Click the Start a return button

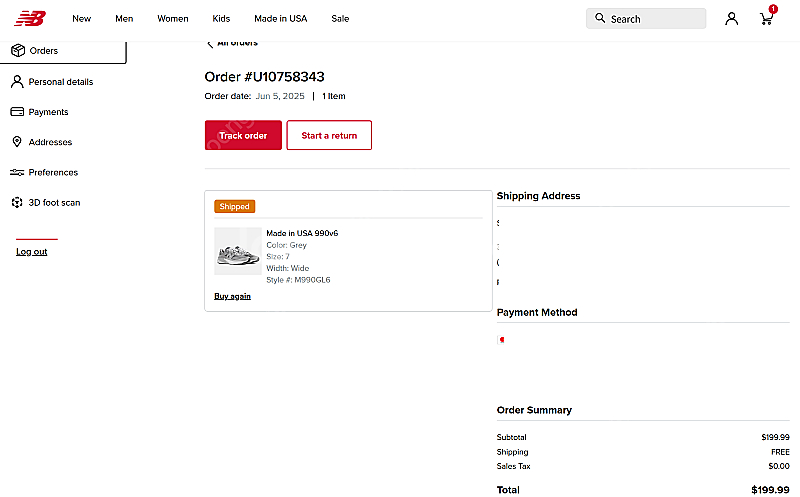(x=329, y=135)
